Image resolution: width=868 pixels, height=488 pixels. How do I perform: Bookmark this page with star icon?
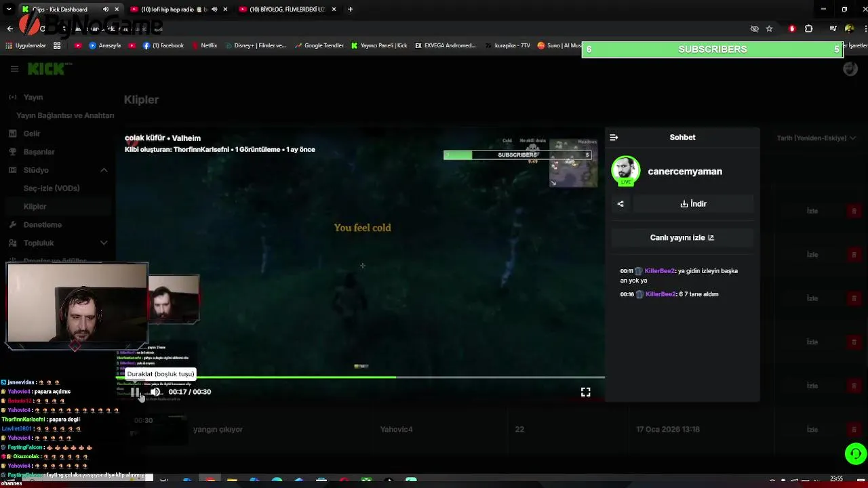pyautogui.click(x=769, y=28)
